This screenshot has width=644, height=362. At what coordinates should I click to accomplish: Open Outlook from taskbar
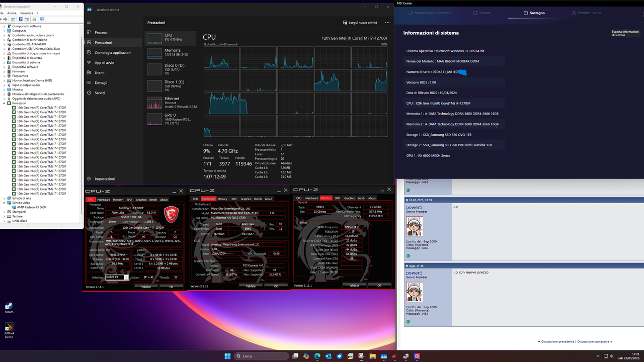click(x=329, y=356)
